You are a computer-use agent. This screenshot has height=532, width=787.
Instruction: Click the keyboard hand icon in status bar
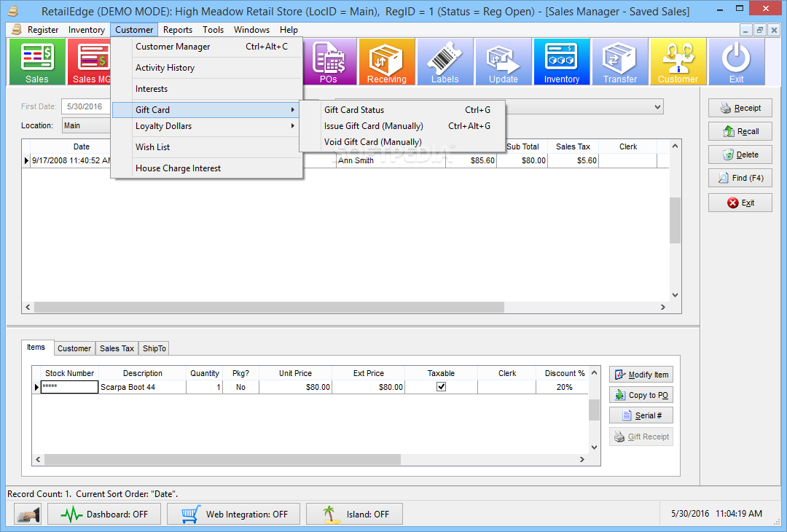(27, 514)
